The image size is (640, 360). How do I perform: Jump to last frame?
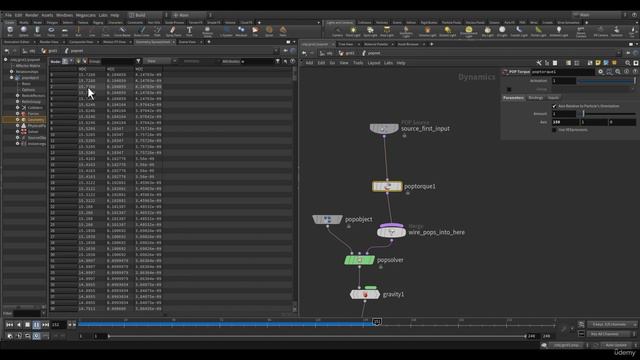(45, 324)
